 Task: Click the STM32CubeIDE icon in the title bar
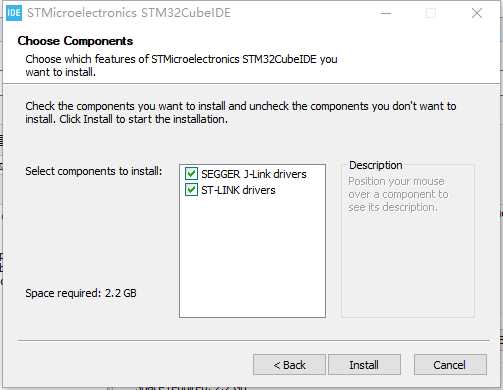pyautogui.click(x=14, y=13)
